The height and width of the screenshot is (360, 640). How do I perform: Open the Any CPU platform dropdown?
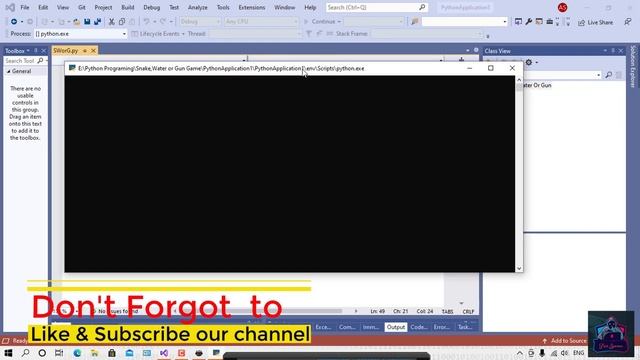[261, 22]
